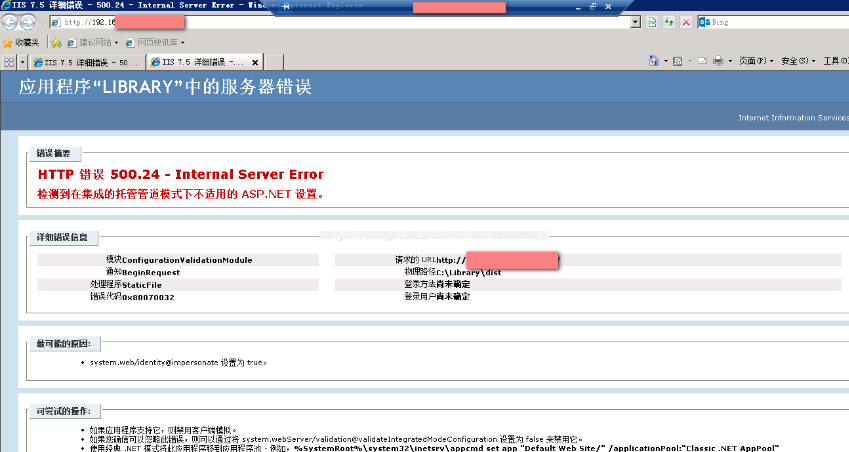
Task: Click the appcmd 'Classic .NET AppPool' command line
Action: point(434,448)
